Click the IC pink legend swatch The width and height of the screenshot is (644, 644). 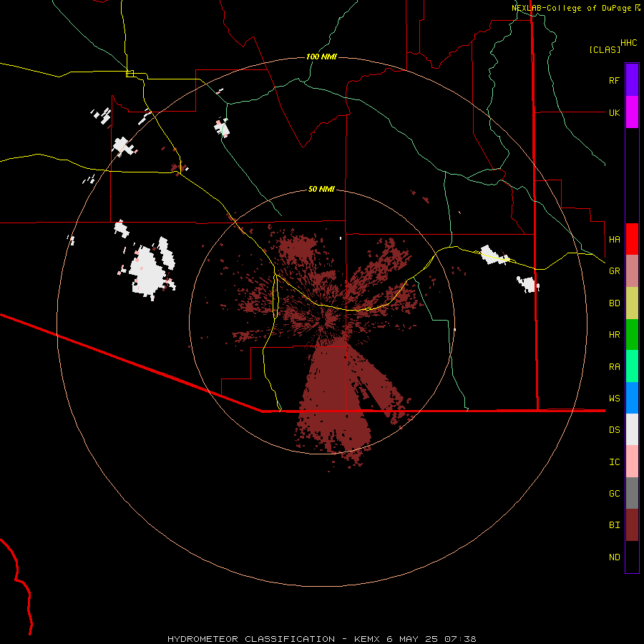click(632, 462)
